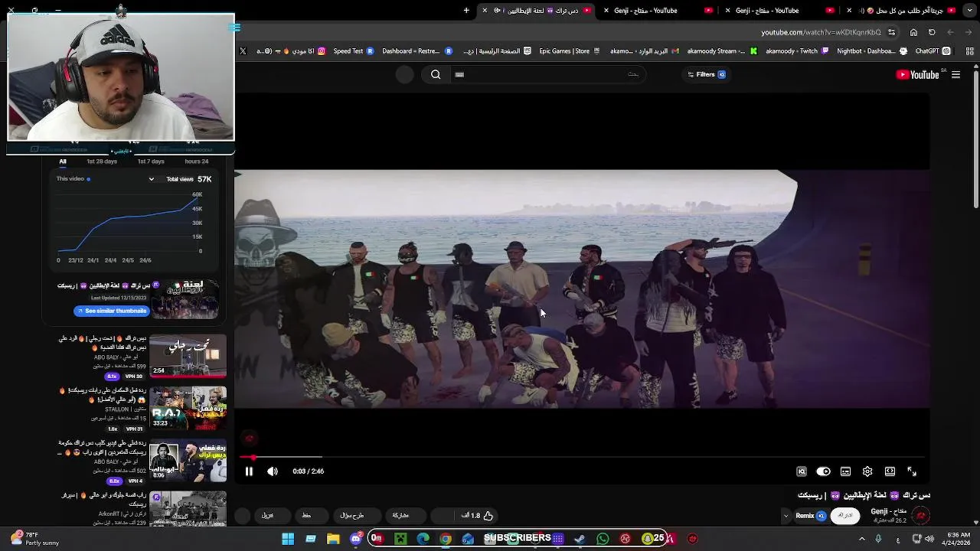The image size is (980, 551).
Task: Open video player settings gear
Action: (867, 471)
